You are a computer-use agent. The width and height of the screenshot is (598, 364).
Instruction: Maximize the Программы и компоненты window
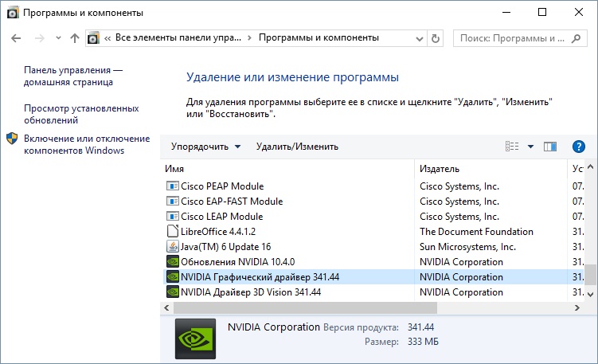point(542,12)
